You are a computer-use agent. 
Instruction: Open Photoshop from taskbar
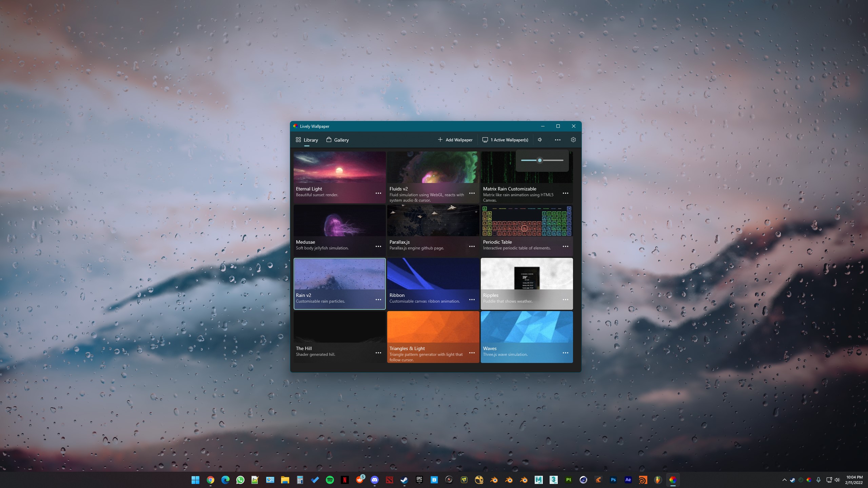click(613, 480)
